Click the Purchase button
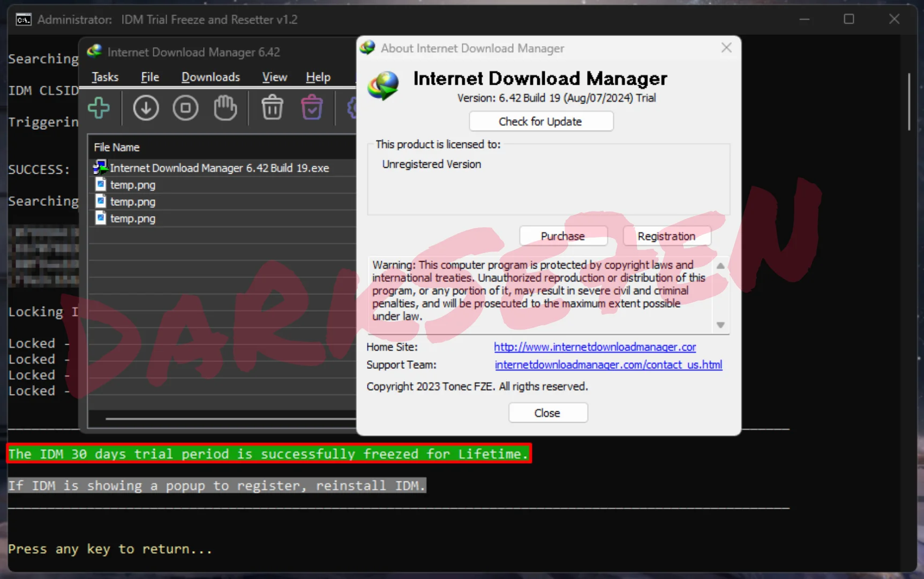The width and height of the screenshot is (924, 579). coord(563,236)
